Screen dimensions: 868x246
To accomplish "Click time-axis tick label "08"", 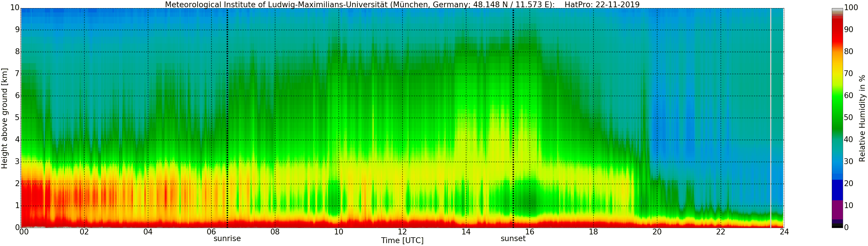I will [275, 232].
